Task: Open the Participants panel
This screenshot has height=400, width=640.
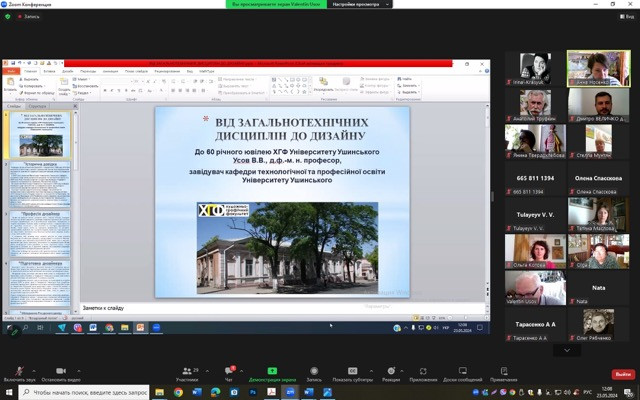Action: pyautogui.click(x=186, y=371)
